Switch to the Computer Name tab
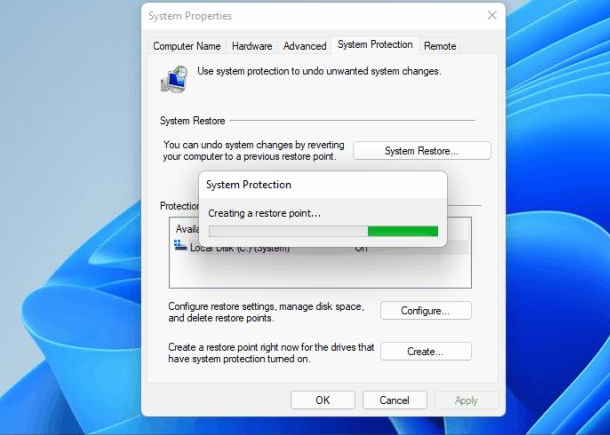 click(186, 46)
